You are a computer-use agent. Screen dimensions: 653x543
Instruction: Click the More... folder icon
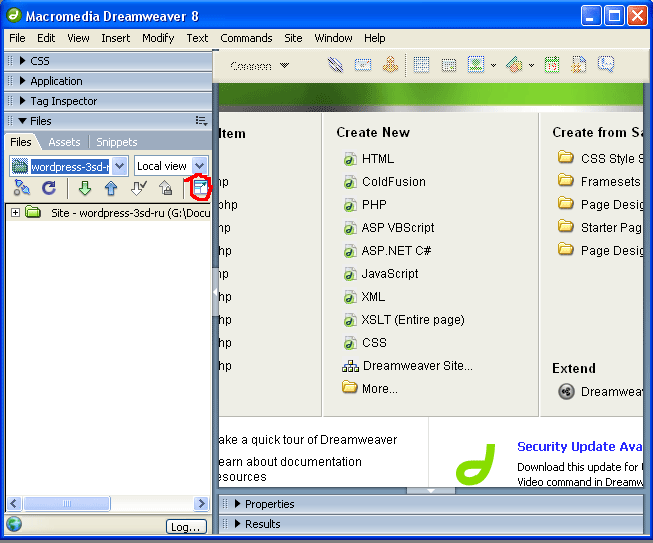click(x=349, y=387)
